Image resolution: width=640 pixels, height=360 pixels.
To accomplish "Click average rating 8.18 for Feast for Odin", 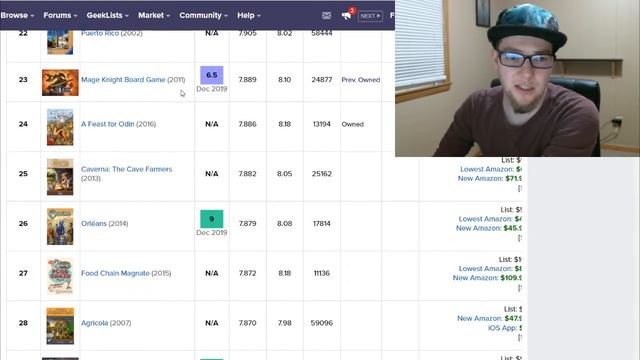I will tap(284, 124).
